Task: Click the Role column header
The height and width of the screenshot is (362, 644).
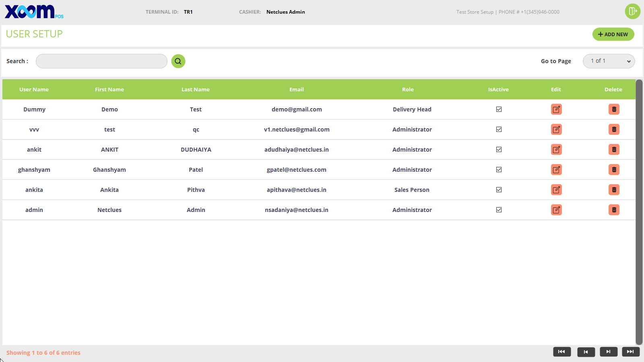Action: [408, 90]
